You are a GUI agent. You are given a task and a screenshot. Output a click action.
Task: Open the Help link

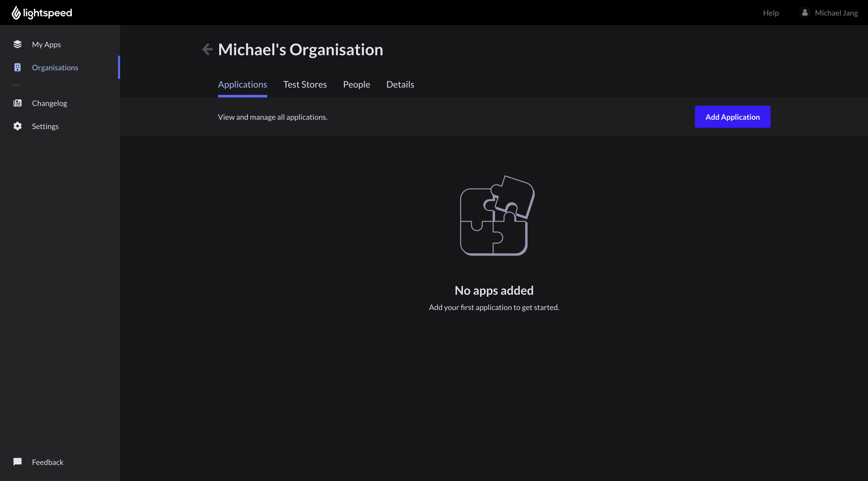point(771,13)
